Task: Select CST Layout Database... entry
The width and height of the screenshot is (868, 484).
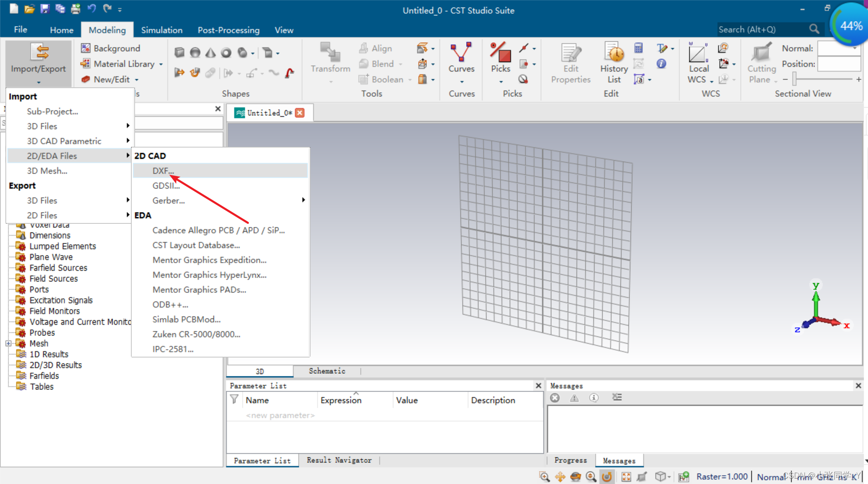Action: tap(220, 245)
